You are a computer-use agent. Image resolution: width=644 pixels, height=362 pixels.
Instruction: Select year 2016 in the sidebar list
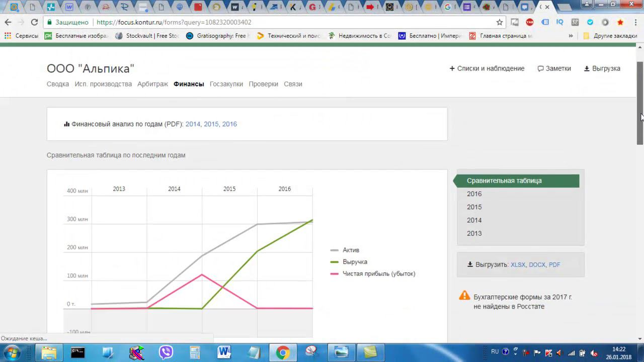click(474, 194)
